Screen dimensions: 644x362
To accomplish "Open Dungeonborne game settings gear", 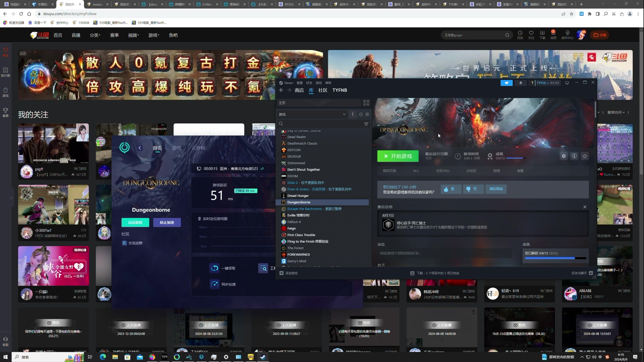I will tap(563, 156).
